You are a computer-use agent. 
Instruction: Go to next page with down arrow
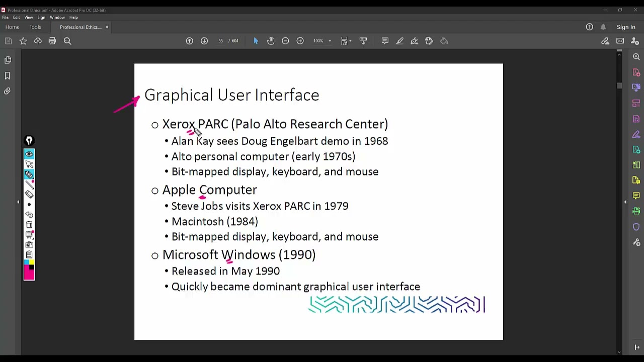tap(204, 41)
